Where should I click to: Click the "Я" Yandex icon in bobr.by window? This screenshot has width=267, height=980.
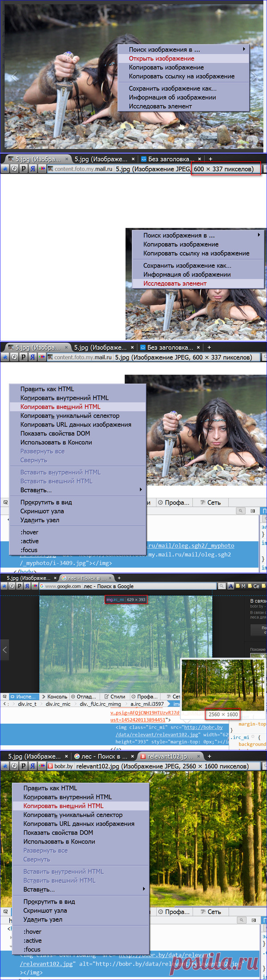(33, 766)
